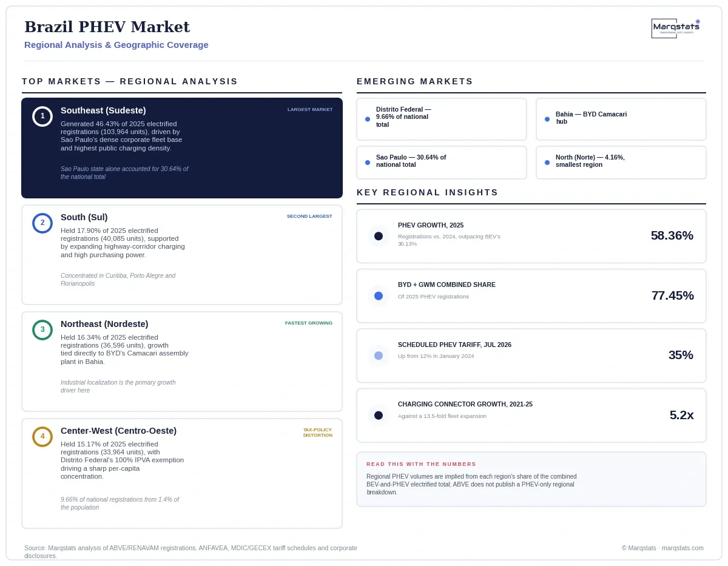The height and width of the screenshot is (566, 728).
Task: Click the SECOND LARGEST tag
Action: [x=309, y=217]
